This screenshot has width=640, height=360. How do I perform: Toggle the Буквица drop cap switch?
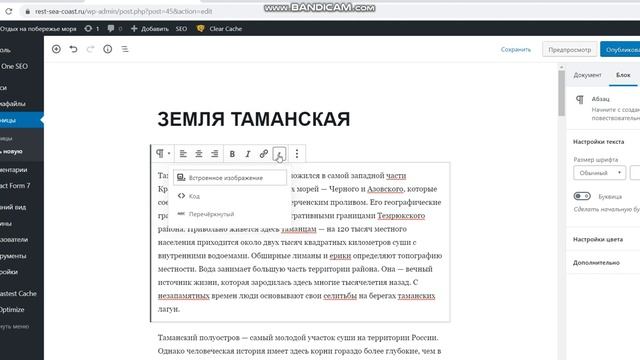click(x=582, y=196)
